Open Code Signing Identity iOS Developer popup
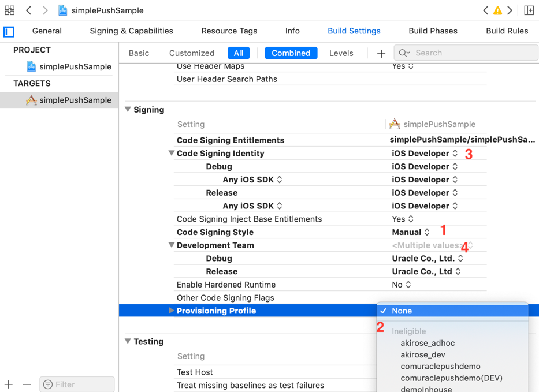Image resolution: width=539 pixels, height=392 pixels. [425, 154]
